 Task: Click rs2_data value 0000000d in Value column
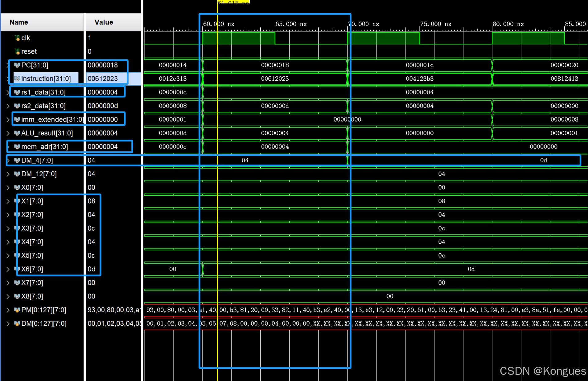(103, 106)
